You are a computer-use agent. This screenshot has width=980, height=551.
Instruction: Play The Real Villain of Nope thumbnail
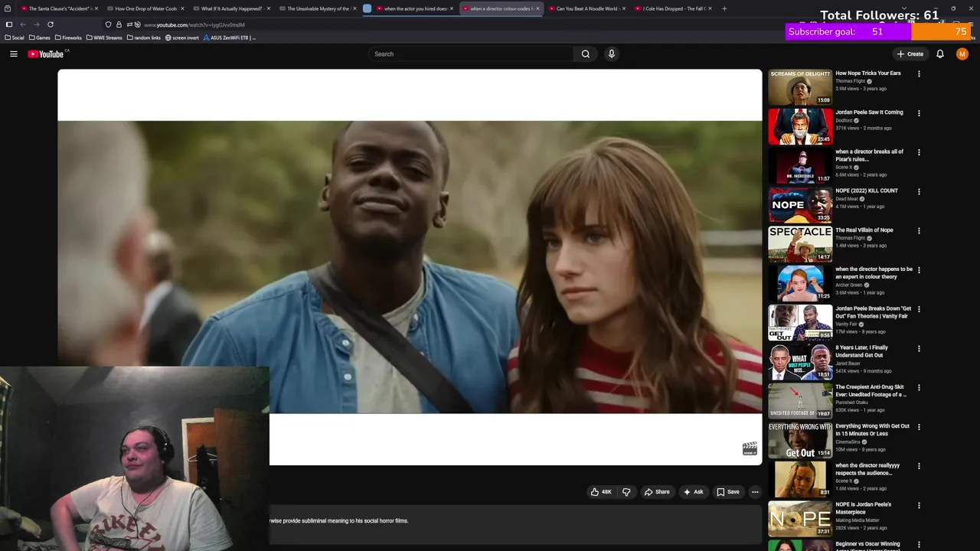[800, 244]
